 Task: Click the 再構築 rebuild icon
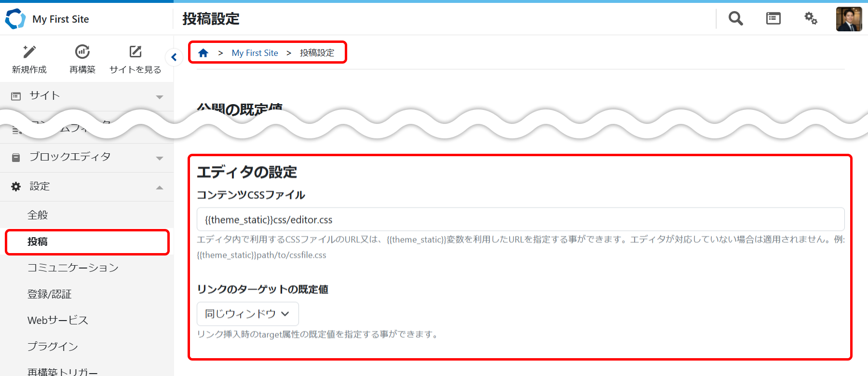tap(82, 52)
